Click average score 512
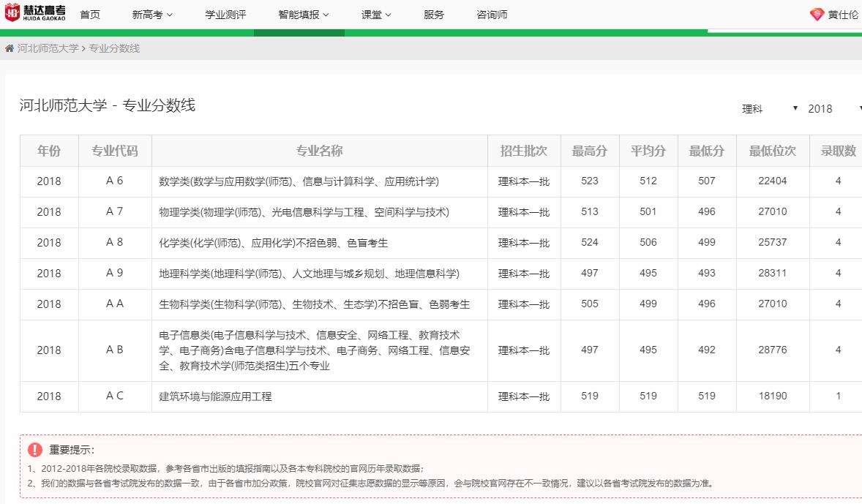 click(648, 181)
